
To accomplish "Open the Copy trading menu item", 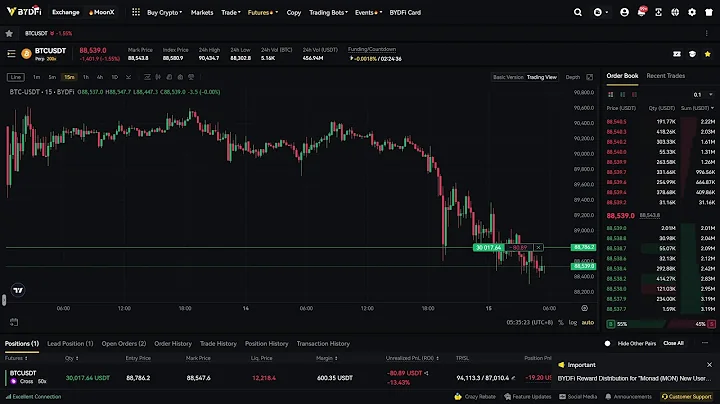I will point(294,12).
